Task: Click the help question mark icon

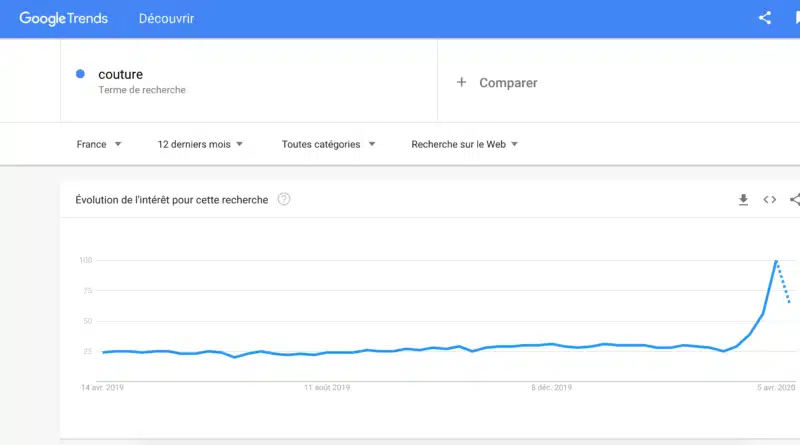Action: tap(284, 199)
